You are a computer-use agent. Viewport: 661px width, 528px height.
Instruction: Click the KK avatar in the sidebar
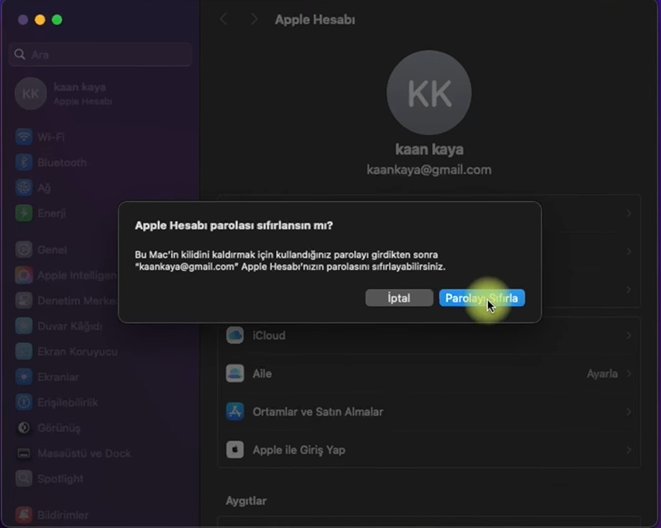click(x=30, y=94)
